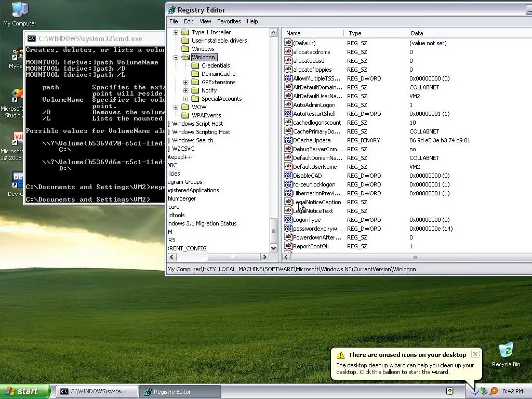532x399 pixels.
Task: Open the View menu
Action: (205, 21)
